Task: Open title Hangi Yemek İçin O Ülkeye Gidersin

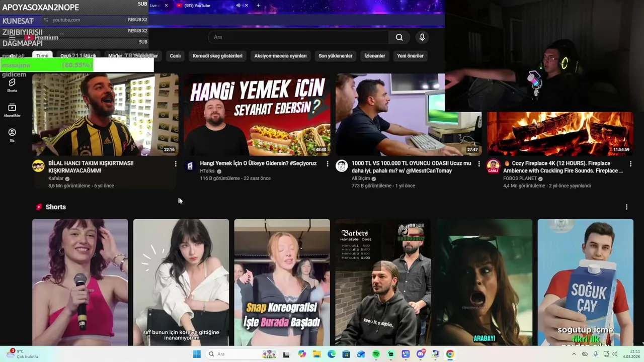Action: click(258, 163)
